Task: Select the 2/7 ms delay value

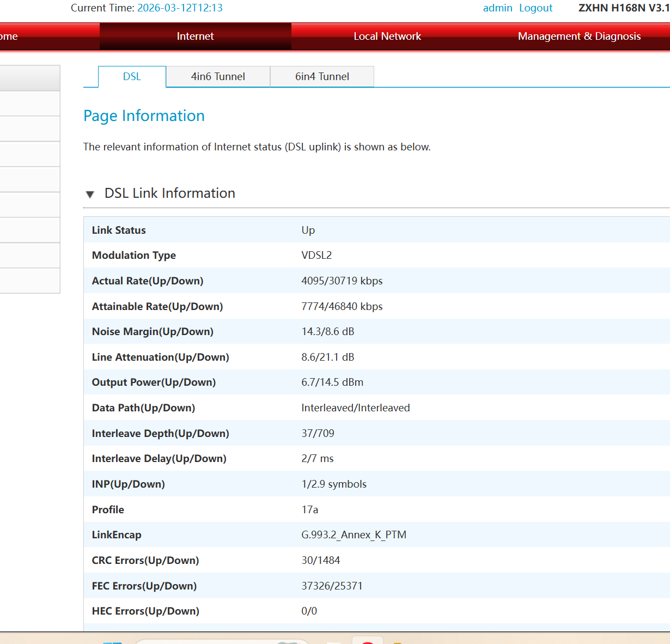Action: 318,458
